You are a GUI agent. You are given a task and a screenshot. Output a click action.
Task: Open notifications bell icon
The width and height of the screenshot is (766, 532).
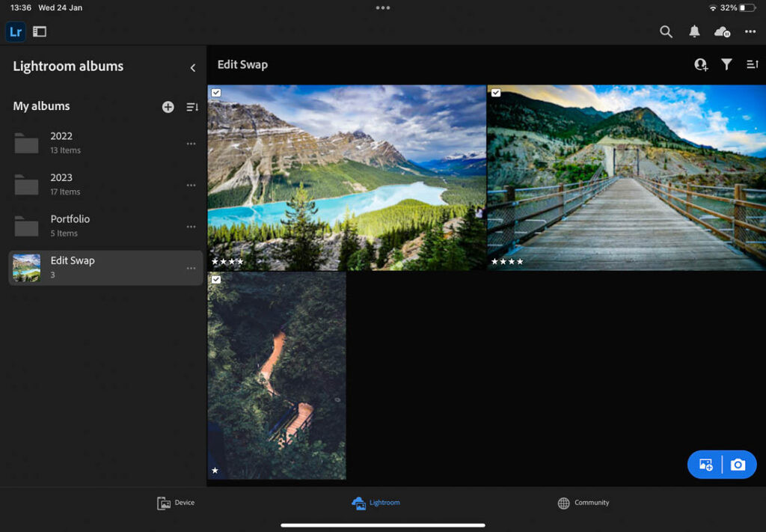click(x=694, y=31)
